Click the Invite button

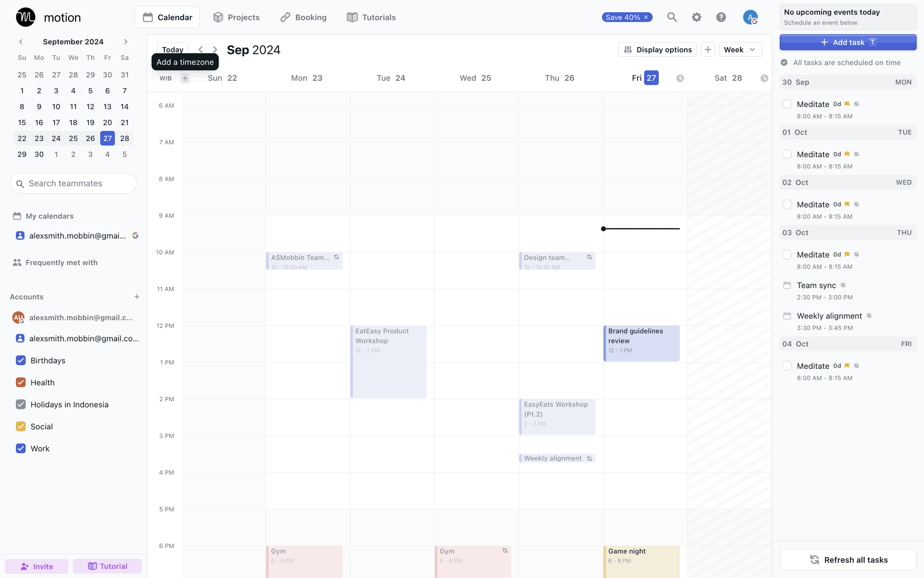tap(37, 566)
